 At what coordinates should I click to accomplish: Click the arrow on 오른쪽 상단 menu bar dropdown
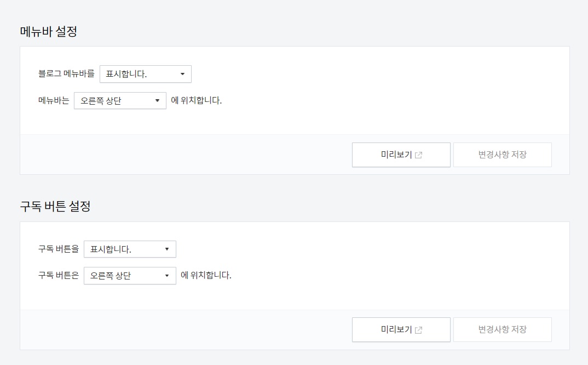tap(157, 100)
